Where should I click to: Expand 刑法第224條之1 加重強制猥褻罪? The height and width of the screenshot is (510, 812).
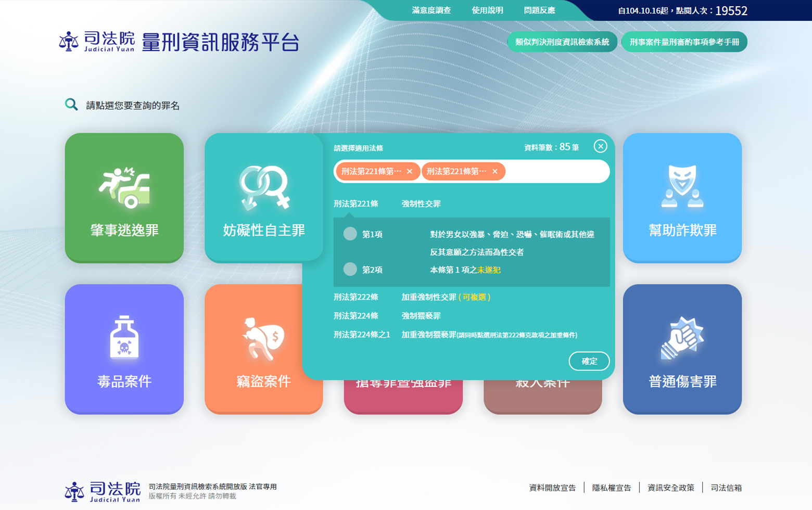click(455, 335)
